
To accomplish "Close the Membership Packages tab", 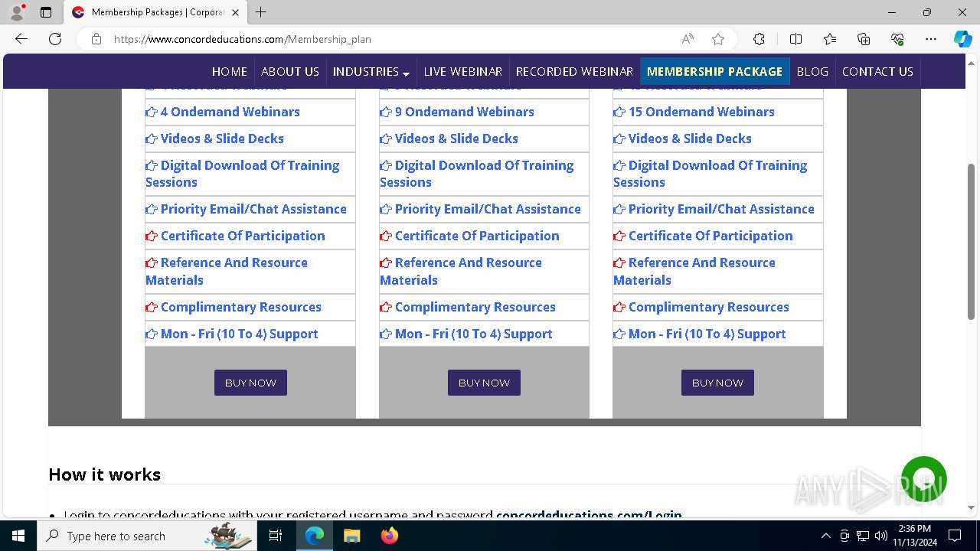I will [235, 12].
